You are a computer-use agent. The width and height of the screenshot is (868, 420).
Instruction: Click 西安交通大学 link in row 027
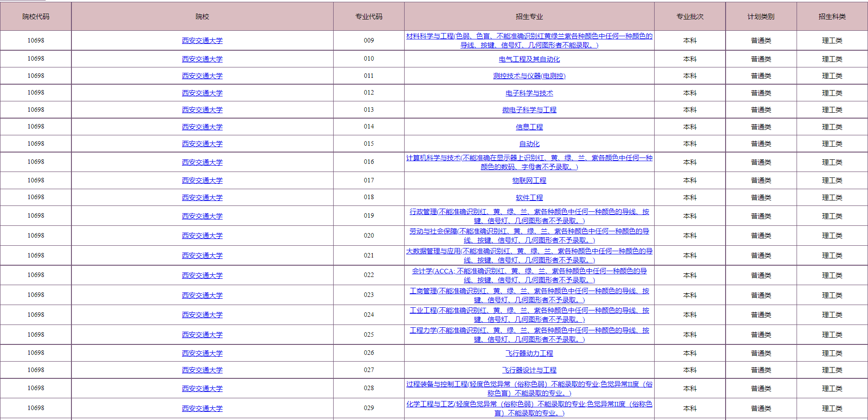coord(202,370)
